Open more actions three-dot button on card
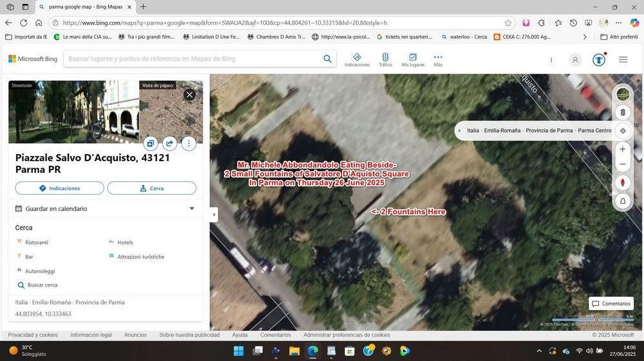Image resolution: width=644 pixels, height=361 pixels. (x=189, y=144)
